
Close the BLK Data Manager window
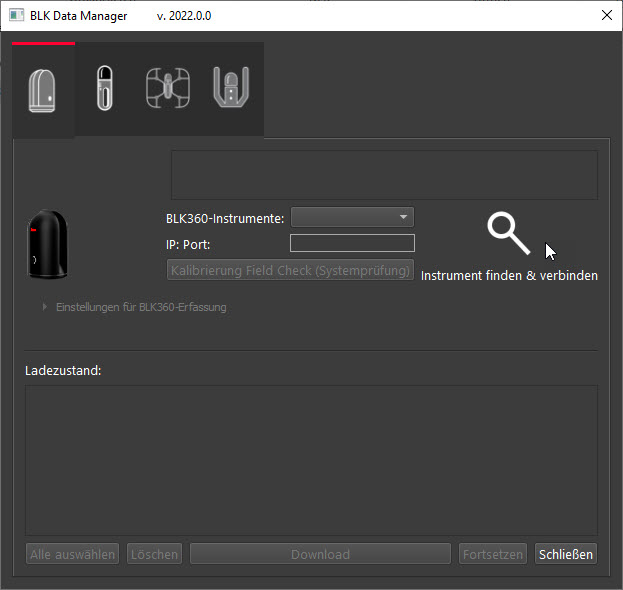[x=607, y=15]
